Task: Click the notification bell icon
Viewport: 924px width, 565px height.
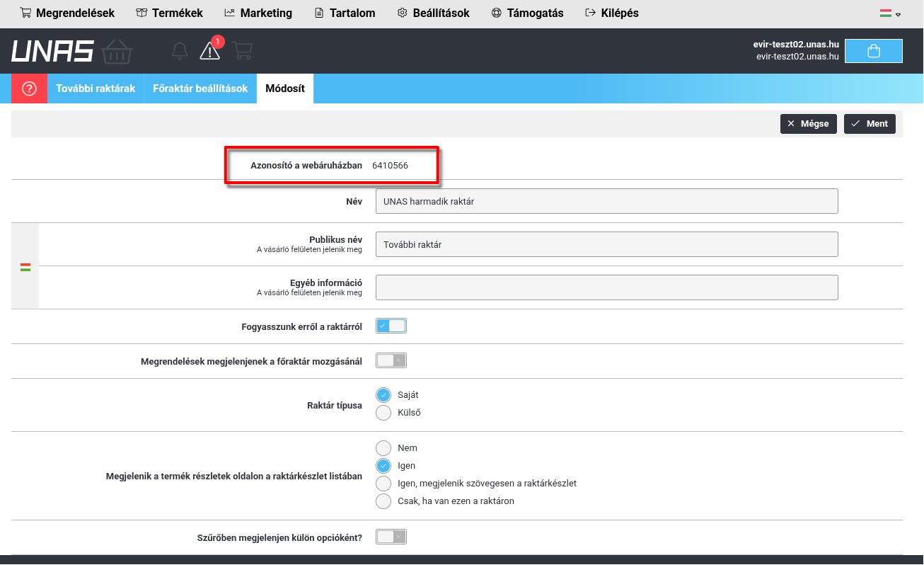Action: point(180,51)
